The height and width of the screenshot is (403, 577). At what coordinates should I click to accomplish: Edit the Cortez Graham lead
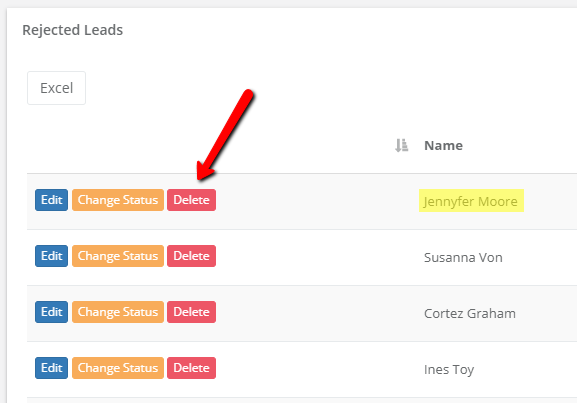pyautogui.click(x=52, y=312)
